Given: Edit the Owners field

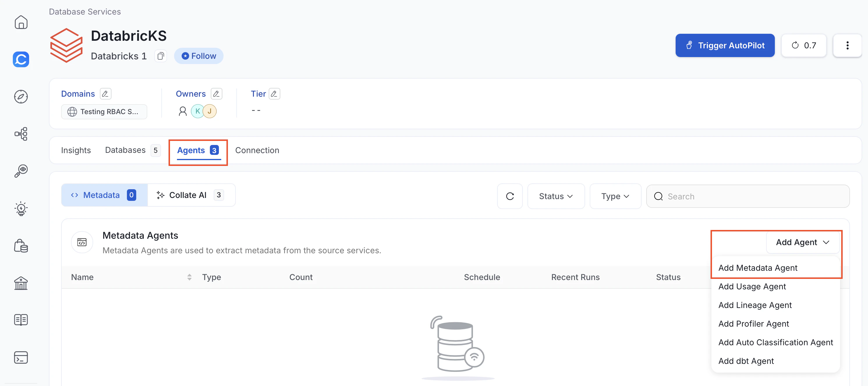Looking at the screenshot, I should tap(216, 94).
